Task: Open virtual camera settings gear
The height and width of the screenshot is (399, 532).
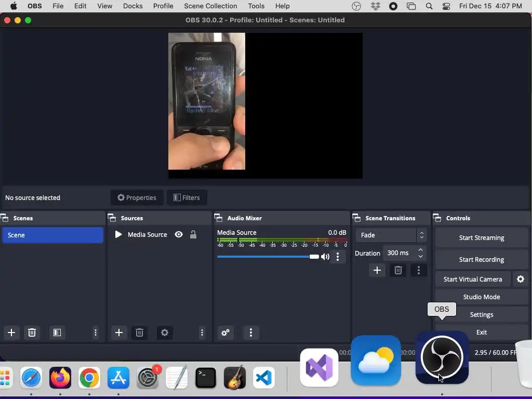Action: coord(521,279)
